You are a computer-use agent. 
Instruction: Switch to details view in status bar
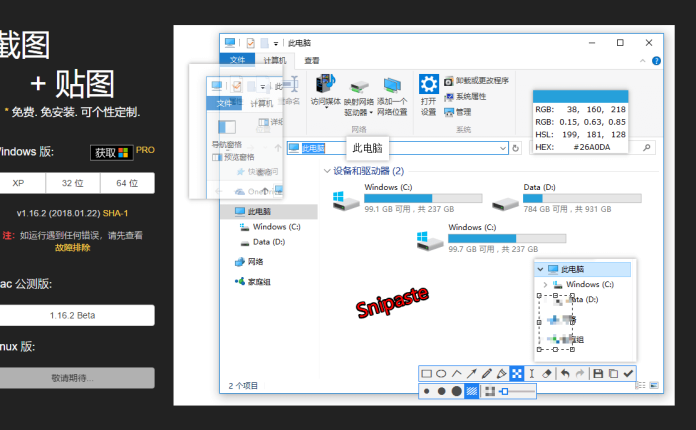tap(640, 385)
